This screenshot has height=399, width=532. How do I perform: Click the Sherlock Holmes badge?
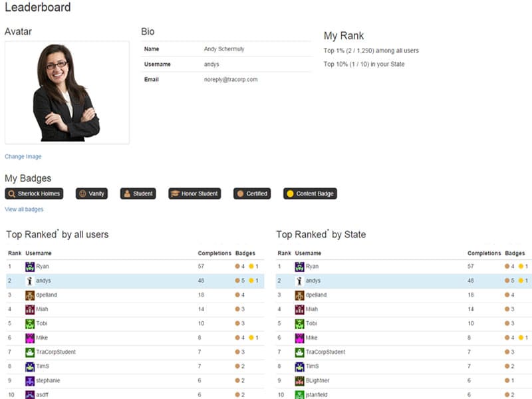34,194
